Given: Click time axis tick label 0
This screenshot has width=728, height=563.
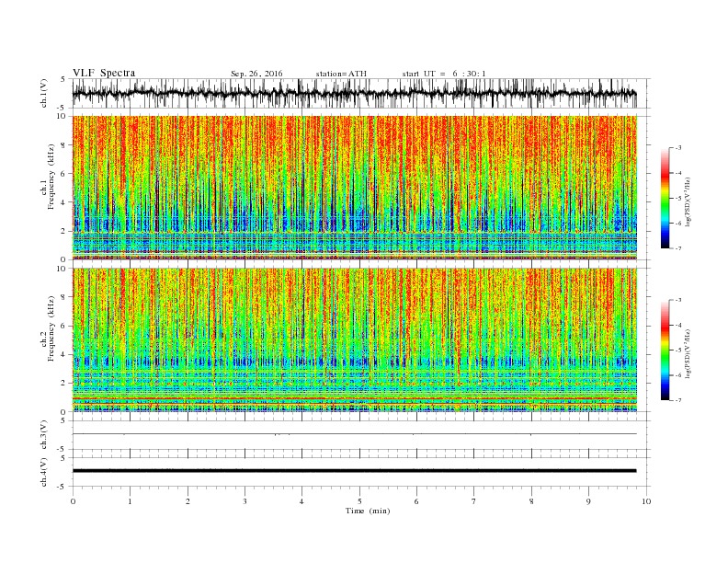Looking at the screenshot, I should [73, 501].
